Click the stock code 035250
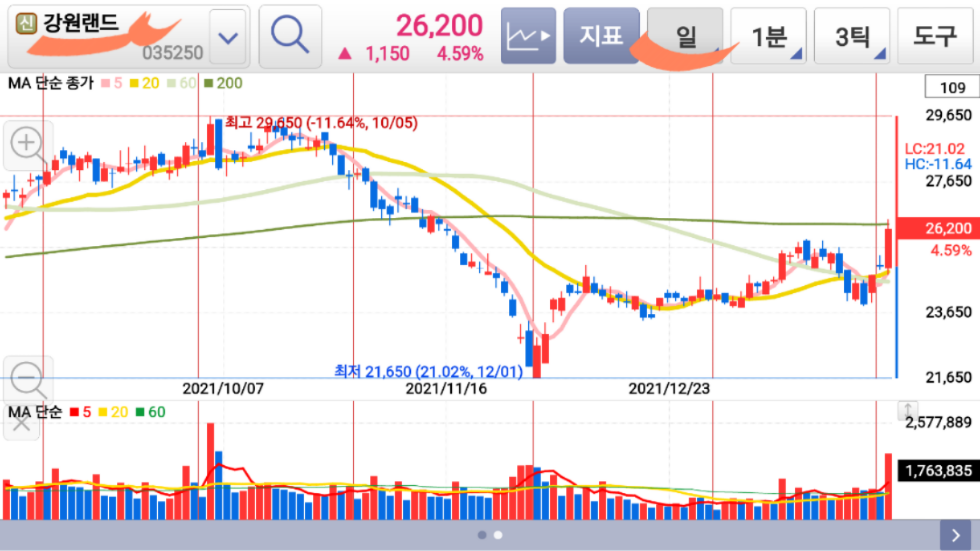980x551 pixels. pos(173,53)
